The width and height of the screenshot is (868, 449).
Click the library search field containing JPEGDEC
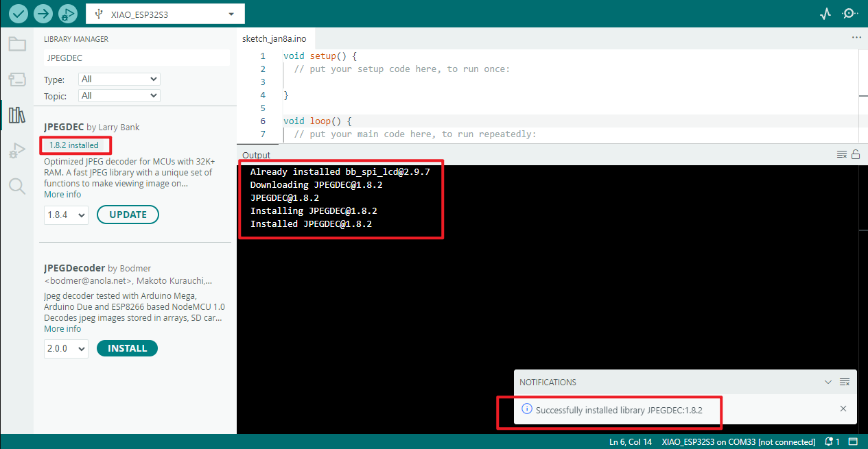pyautogui.click(x=136, y=58)
